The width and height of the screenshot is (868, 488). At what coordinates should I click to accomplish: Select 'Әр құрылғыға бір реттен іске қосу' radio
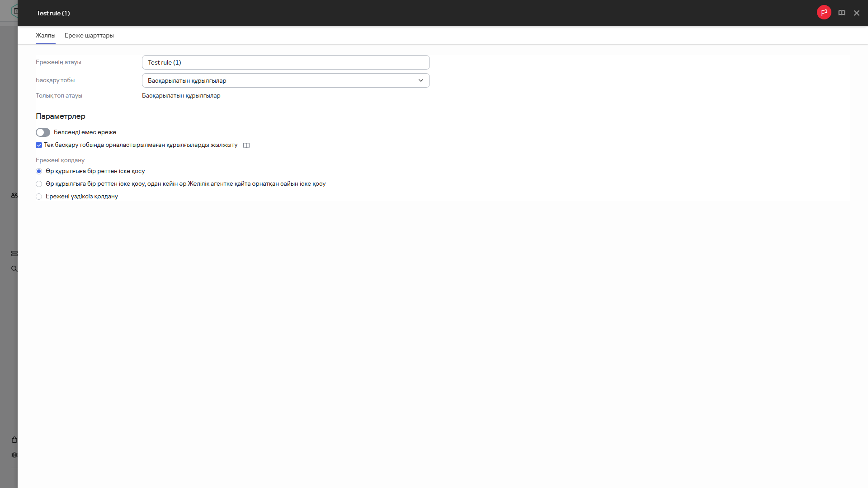point(39,171)
